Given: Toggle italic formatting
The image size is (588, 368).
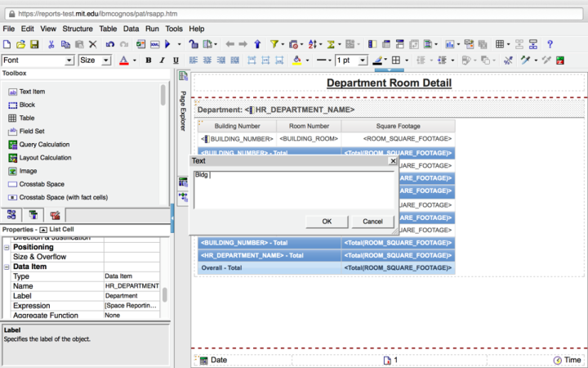Looking at the screenshot, I should (163, 61).
